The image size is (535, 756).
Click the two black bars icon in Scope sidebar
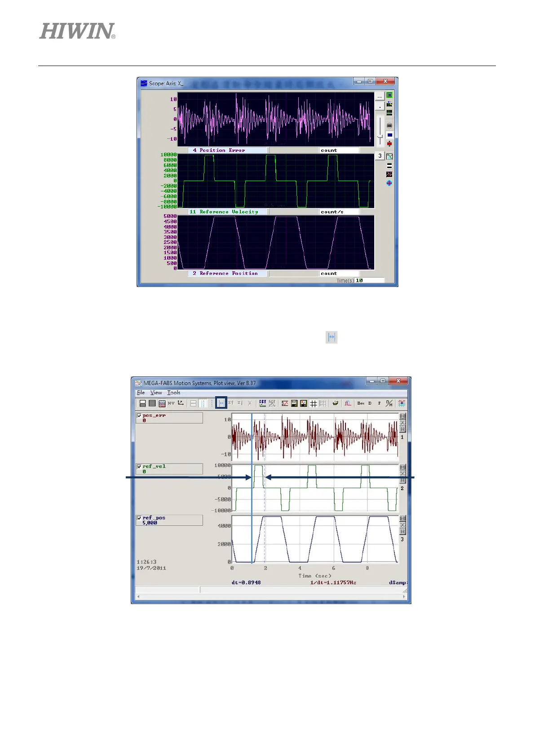(x=389, y=165)
